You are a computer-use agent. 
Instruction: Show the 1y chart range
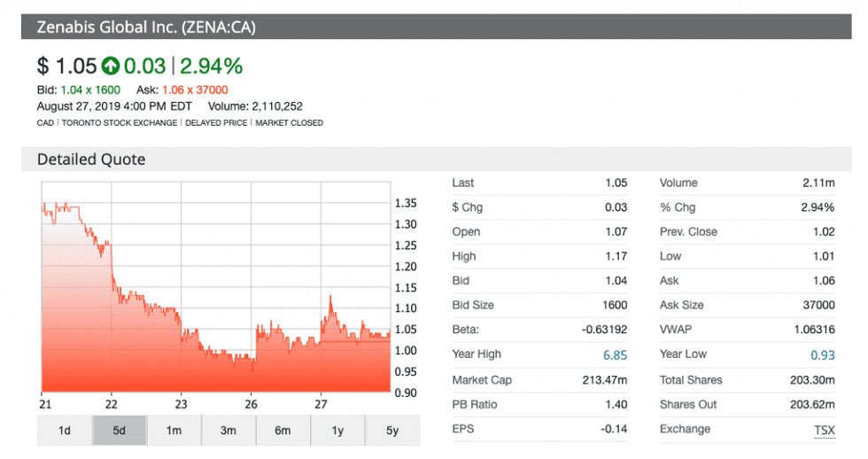(337, 431)
